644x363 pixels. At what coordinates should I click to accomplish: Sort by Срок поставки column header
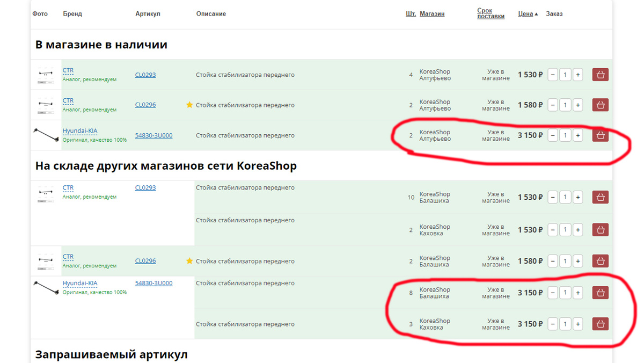coord(491,13)
